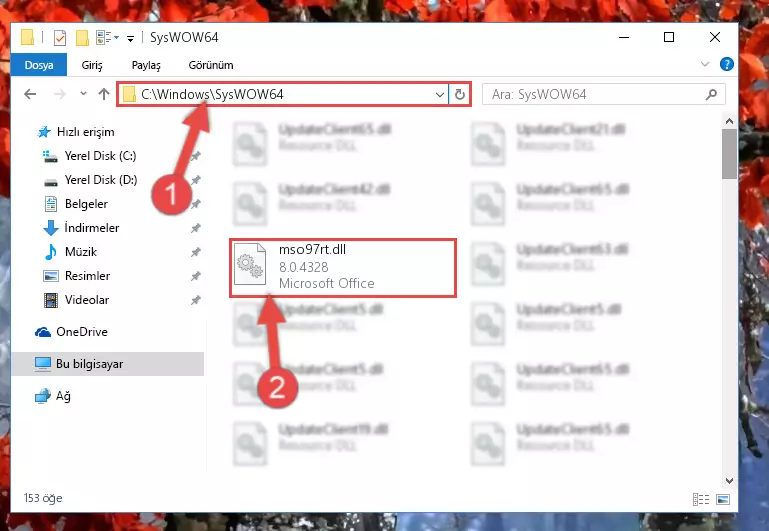The height and width of the screenshot is (531, 769).
Task: Click the Properties quick access checkmark icon
Action: click(60, 38)
